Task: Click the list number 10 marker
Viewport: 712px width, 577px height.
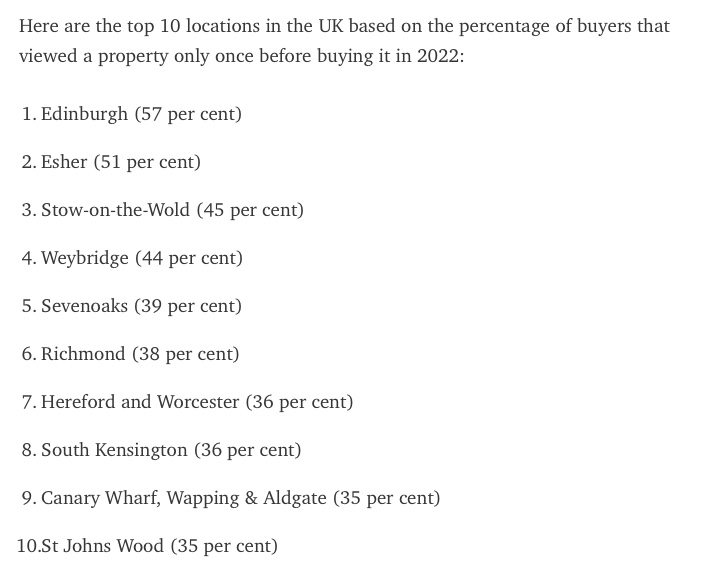Action: pos(27,546)
